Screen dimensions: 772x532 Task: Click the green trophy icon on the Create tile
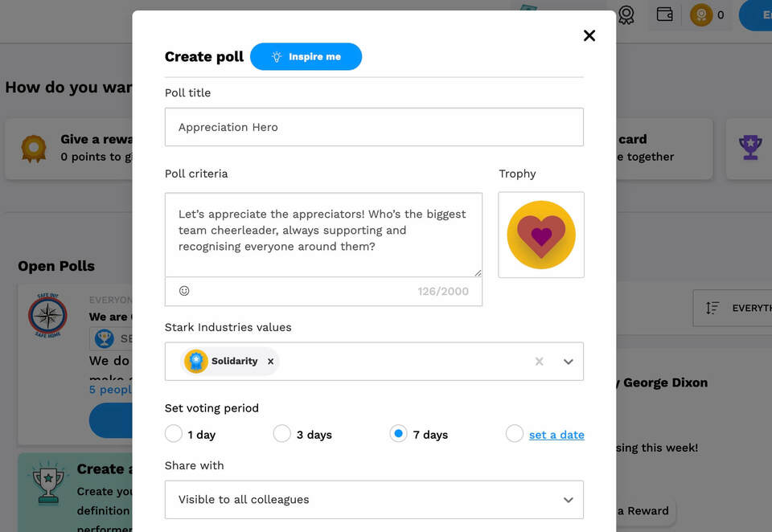(x=47, y=485)
